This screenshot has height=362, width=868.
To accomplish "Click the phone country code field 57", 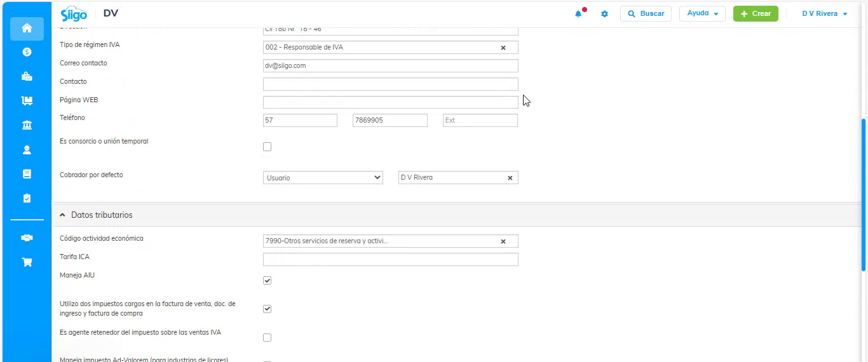I will [300, 120].
